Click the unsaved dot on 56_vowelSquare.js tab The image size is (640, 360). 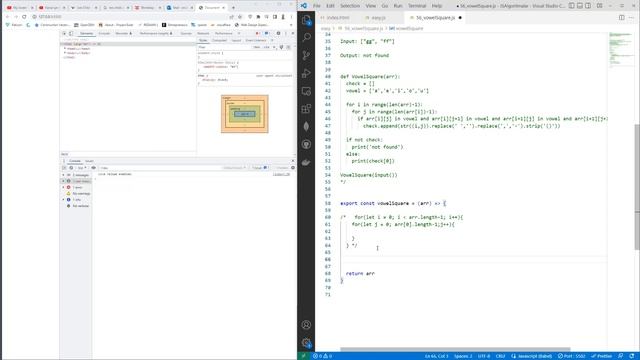(x=460, y=18)
